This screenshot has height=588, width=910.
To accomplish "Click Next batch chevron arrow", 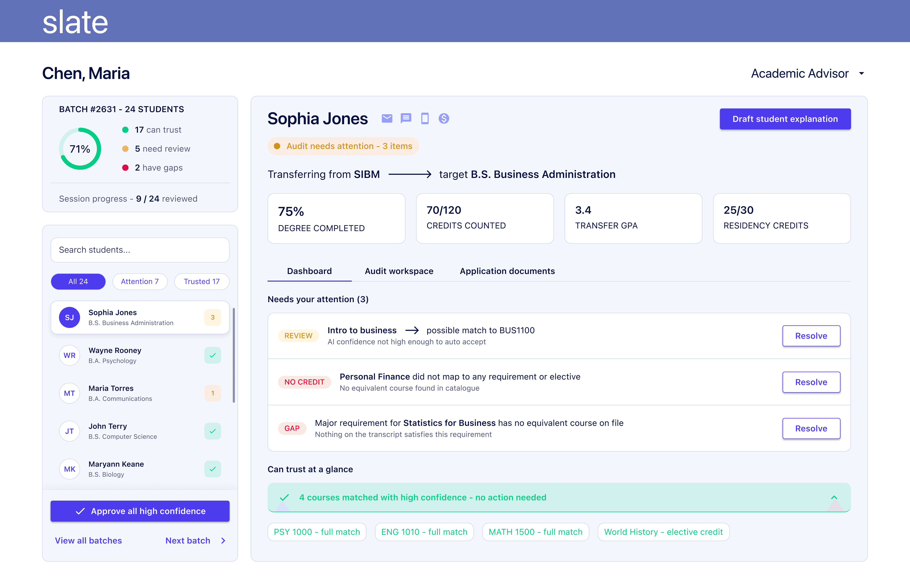I will pyautogui.click(x=223, y=541).
